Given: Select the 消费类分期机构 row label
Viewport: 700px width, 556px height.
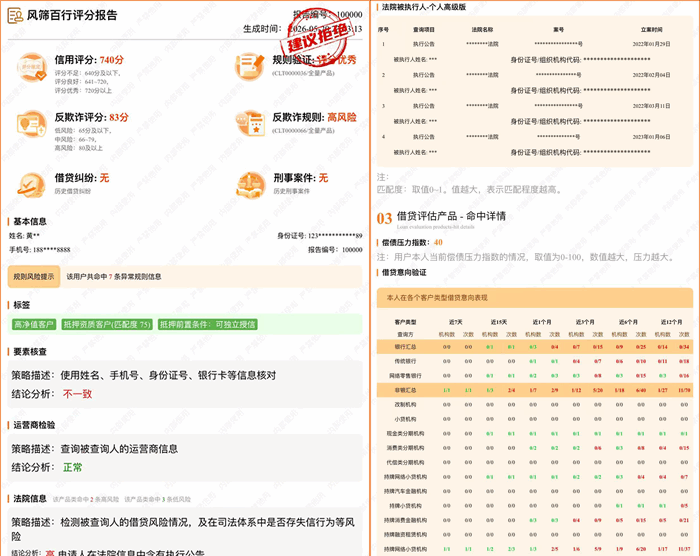Looking at the screenshot, I should 405,448.
